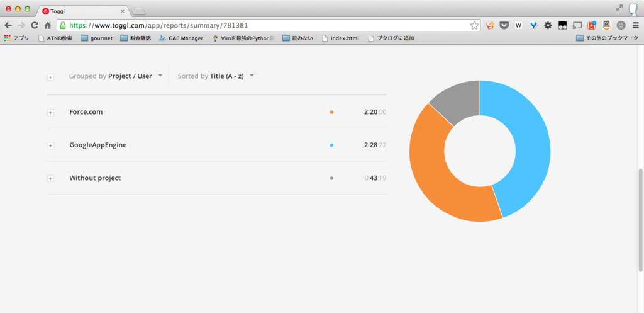
Task: Open the Chrome hamburger menu
Action: [636, 25]
